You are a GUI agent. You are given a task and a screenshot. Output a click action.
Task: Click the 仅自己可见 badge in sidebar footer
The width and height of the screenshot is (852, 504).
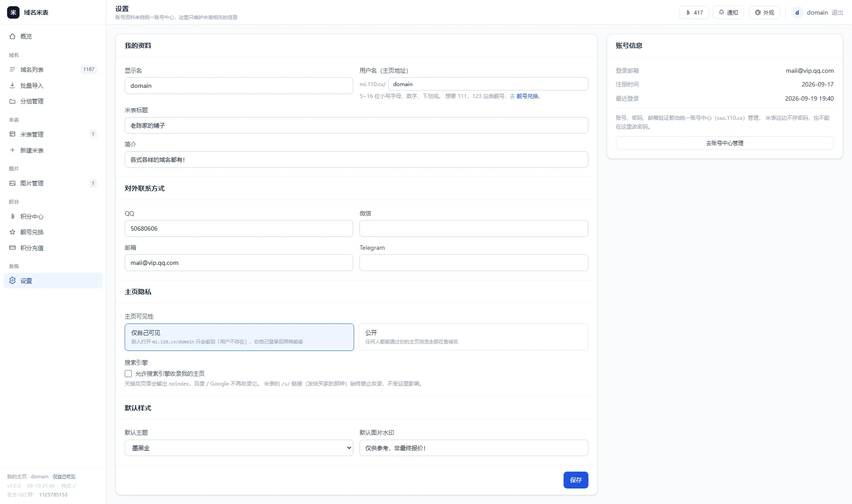coord(64,476)
